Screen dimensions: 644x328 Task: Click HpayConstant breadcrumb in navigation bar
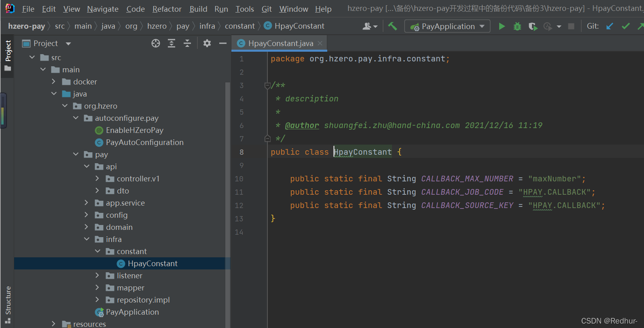(299, 26)
